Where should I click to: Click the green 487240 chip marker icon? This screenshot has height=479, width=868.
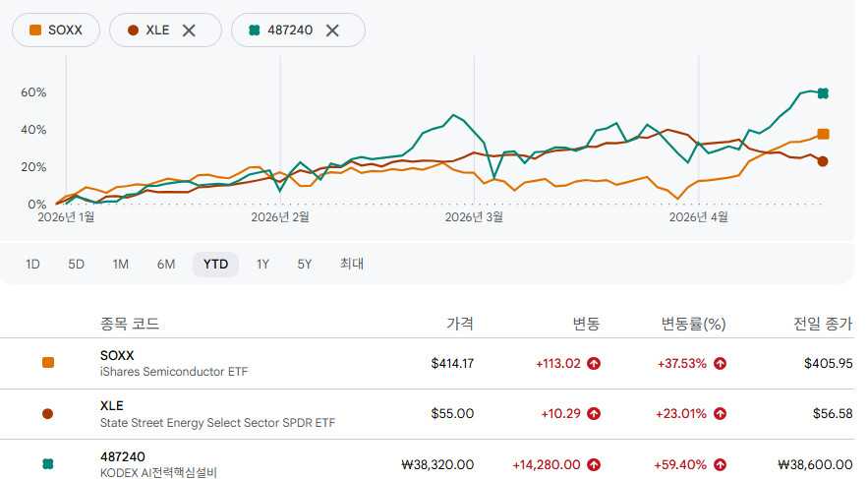(255, 30)
